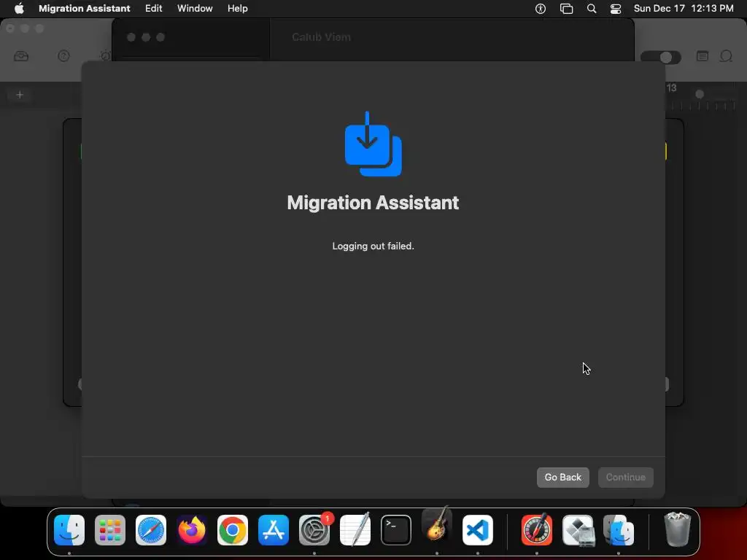The width and height of the screenshot is (747, 560).
Task: Click the slider knob near the 13 marker
Action: pyautogui.click(x=700, y=94)
